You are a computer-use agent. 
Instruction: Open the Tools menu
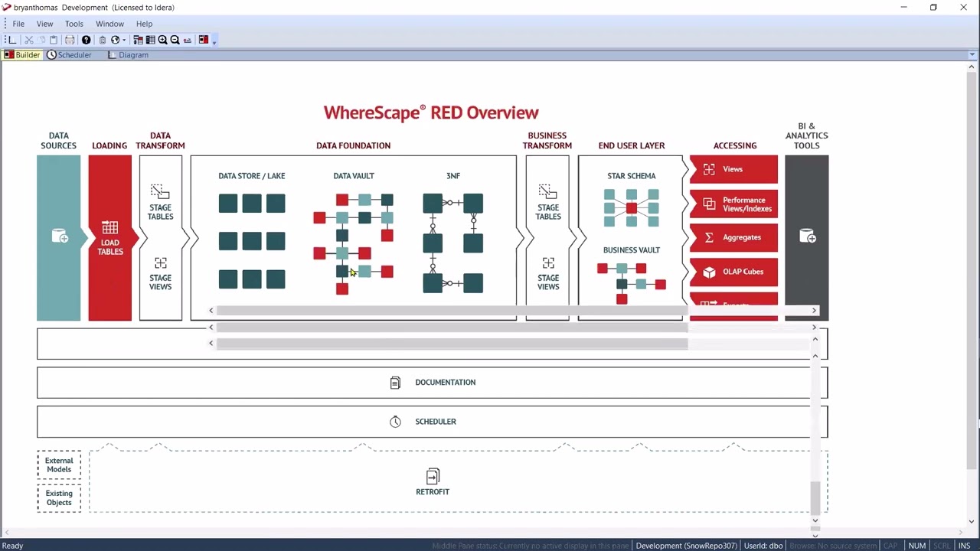pyautogui.click(x=74, y=24)
